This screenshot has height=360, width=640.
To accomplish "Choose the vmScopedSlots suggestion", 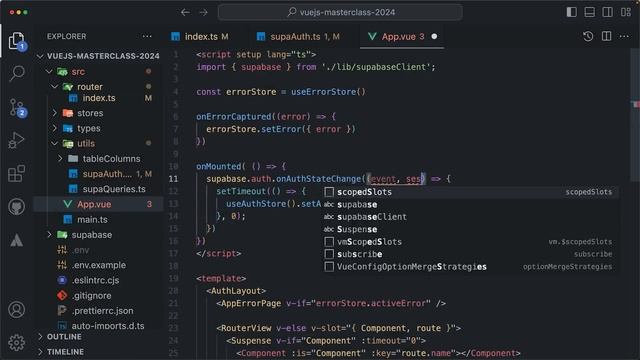I will click(470, 242).
